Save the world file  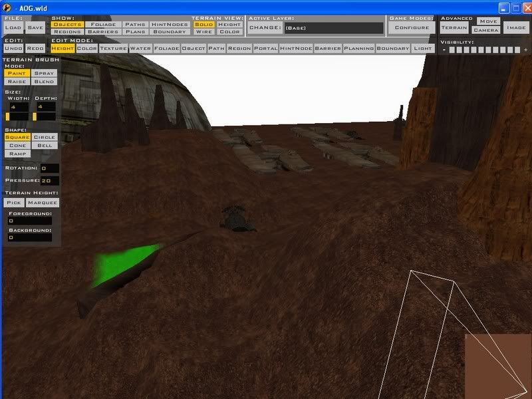coord(35,28)
